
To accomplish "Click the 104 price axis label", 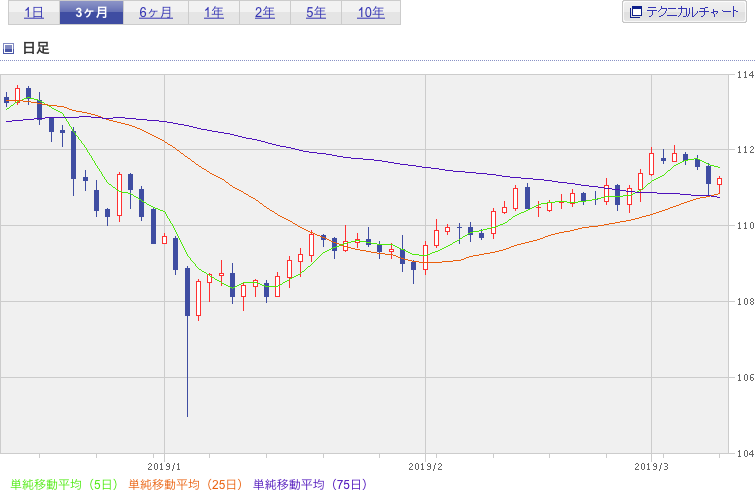I will click(x=745, y=453).
